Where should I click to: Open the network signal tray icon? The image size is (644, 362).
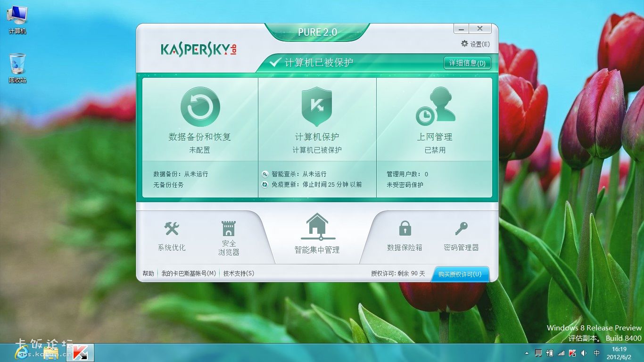561,353
